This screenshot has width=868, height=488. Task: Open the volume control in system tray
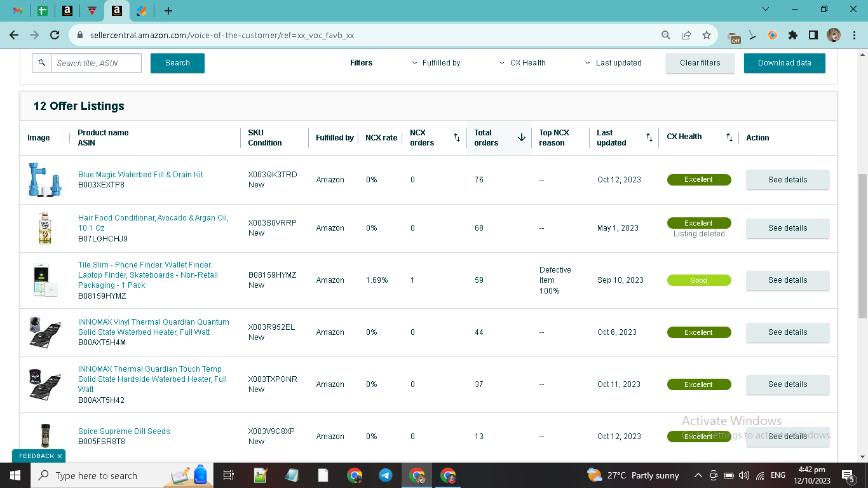744,475
